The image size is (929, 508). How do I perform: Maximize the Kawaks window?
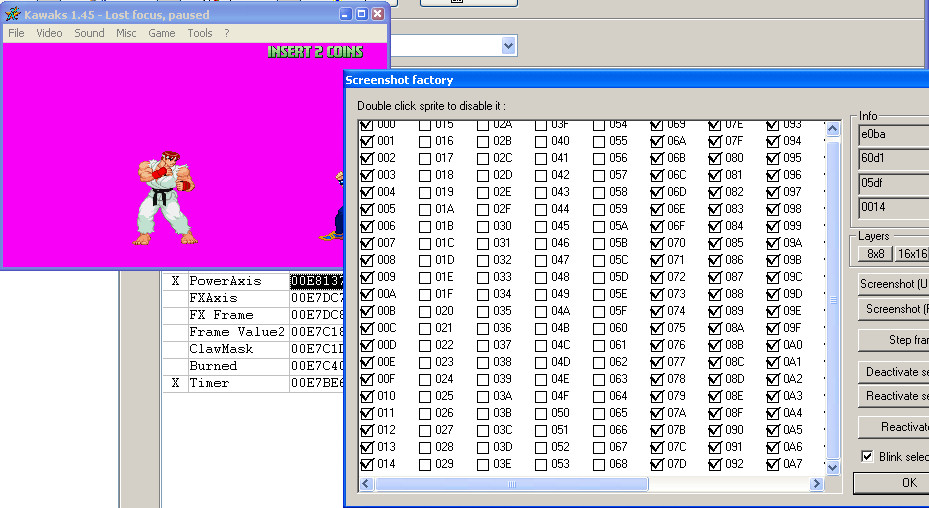362,14
